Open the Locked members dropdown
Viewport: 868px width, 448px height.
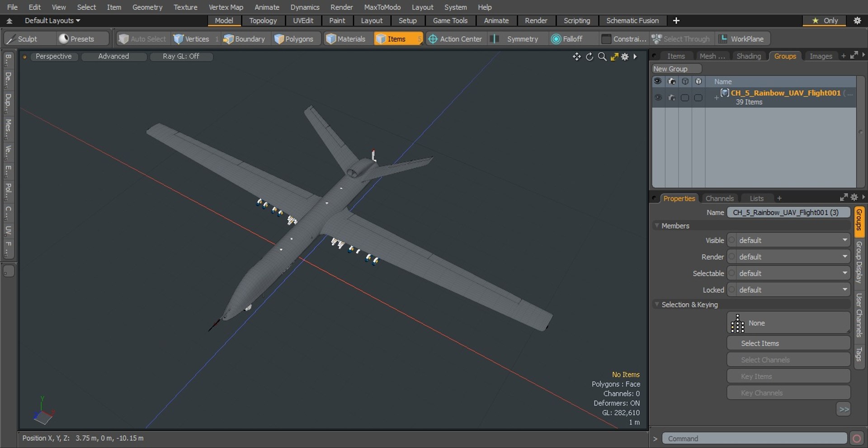click(789, 290)
